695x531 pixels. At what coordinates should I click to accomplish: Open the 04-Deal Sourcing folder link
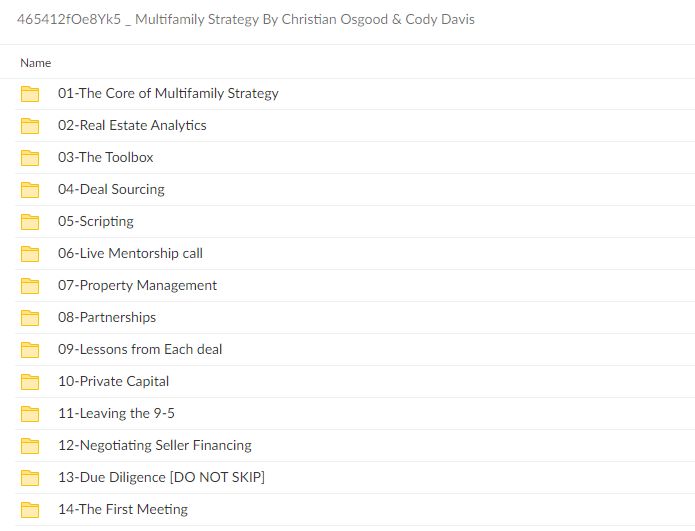111,190
